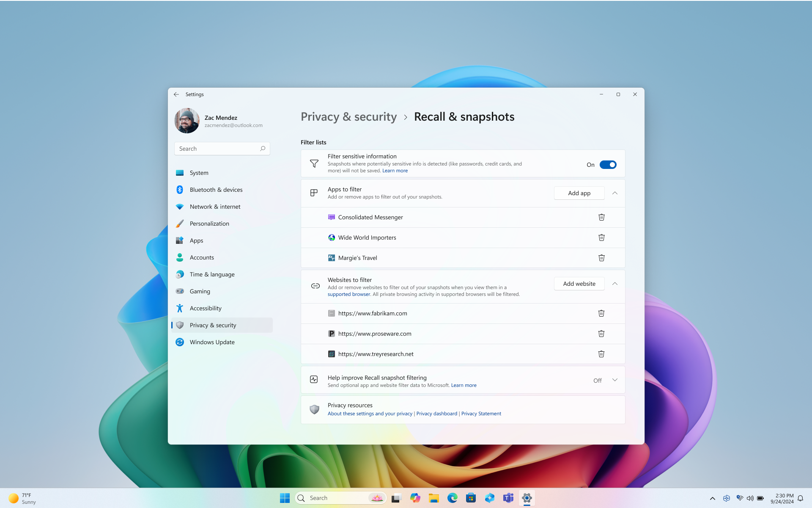
Task: Click the Privacy & security sidebar icon
Action: (179, 325)
